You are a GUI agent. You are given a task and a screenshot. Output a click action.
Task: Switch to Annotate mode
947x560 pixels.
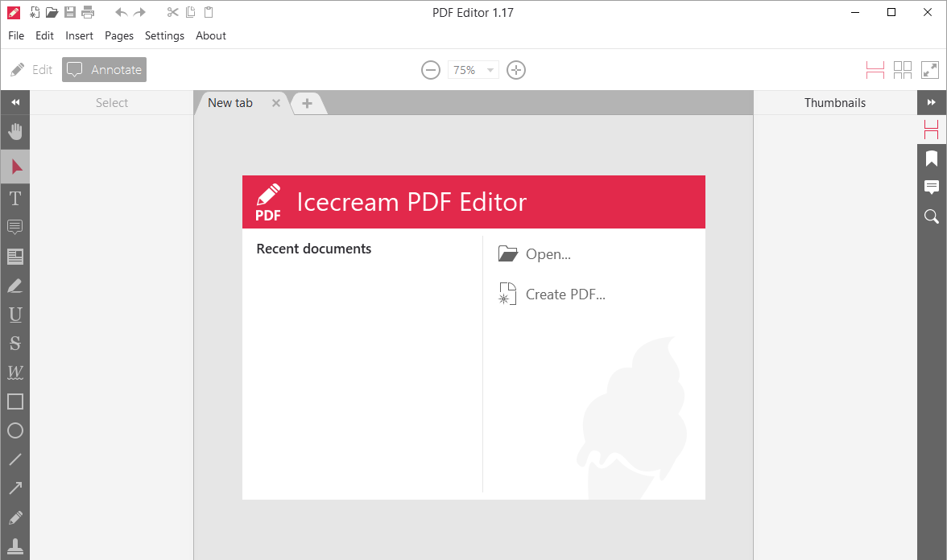[104, 70]
